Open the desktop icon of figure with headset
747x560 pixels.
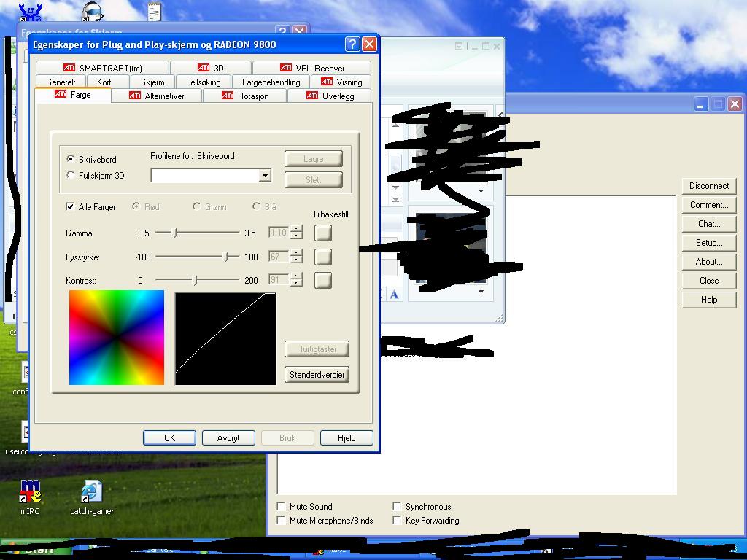tap(91, 12)
